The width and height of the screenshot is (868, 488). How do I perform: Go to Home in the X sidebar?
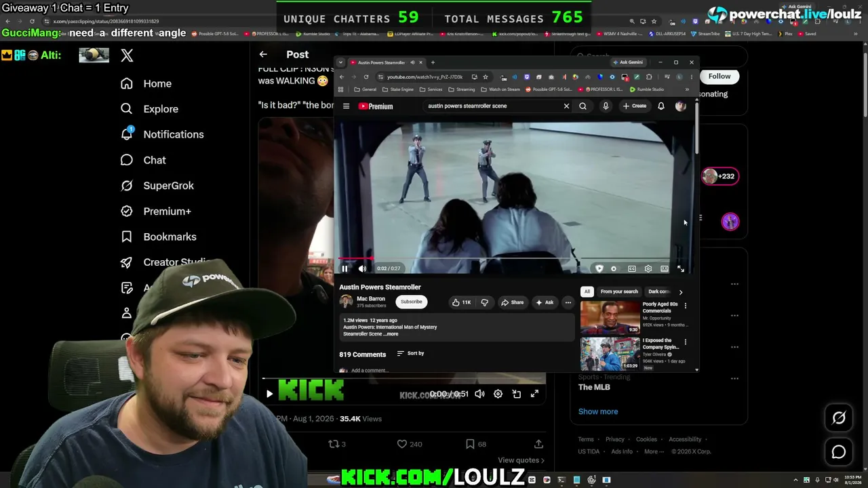[x=146, y=83]
